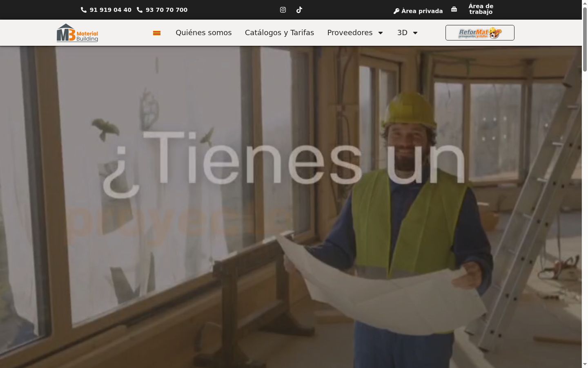This screenshot has width=588, height=368.
Task: Click the phone icon beside 93 70 70 700
Action: pos(140,10)
